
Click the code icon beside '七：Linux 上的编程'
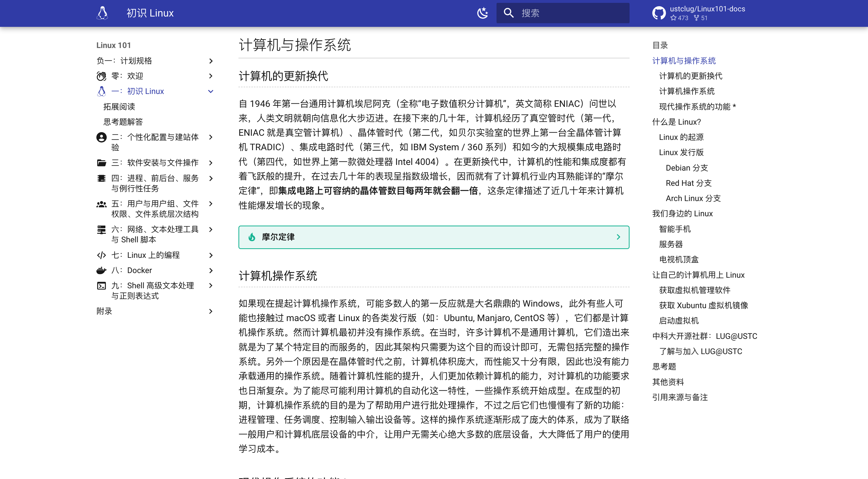pyautogui.click(x=101, y=255)
